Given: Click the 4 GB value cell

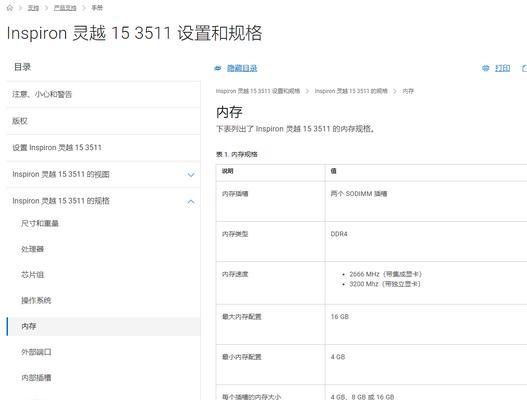Looking at the screenshot, I should coord(426,364).
